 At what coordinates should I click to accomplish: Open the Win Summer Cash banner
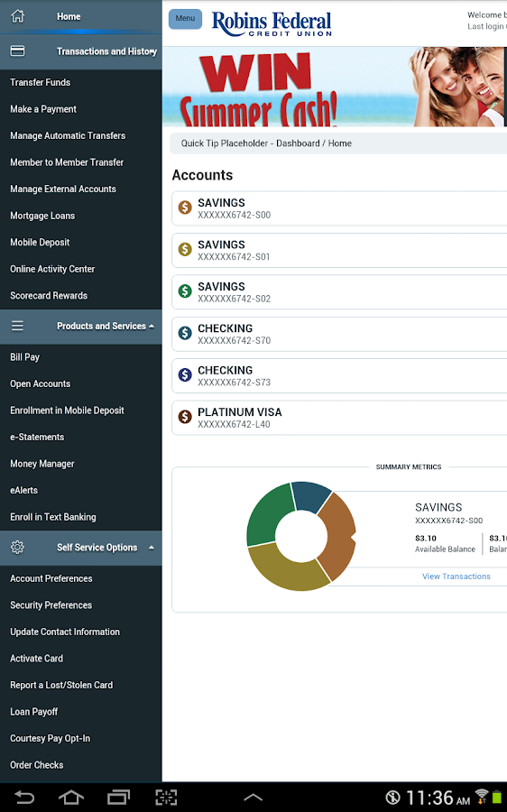point(335,87)
